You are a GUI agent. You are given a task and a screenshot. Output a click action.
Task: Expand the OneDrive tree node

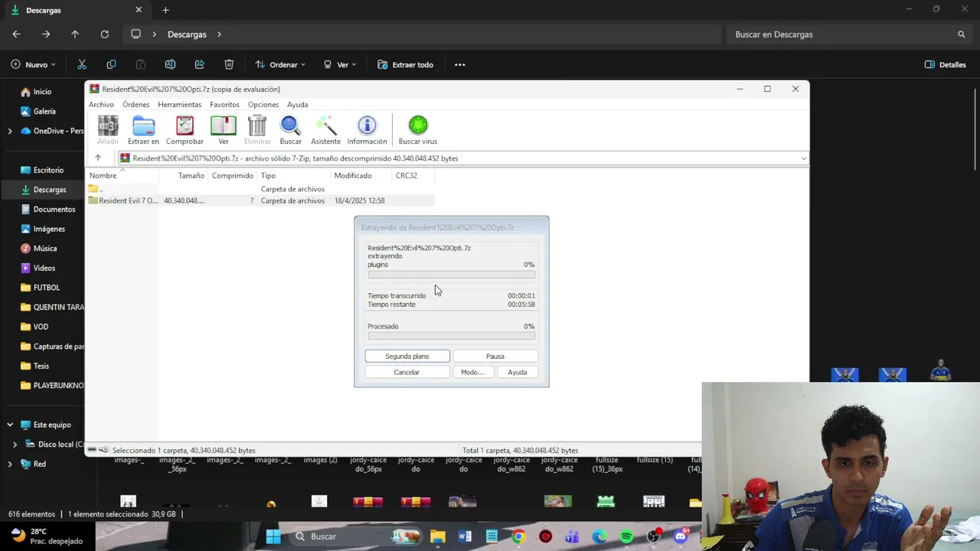pos(10,131)
